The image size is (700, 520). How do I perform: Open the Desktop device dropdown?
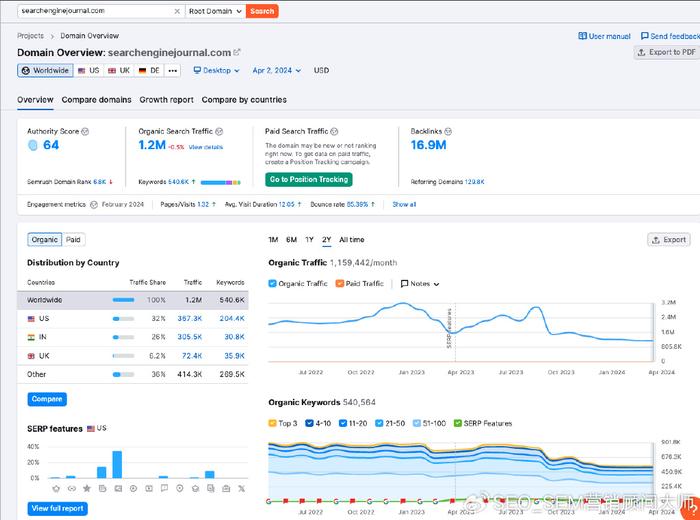click(x=217, y=71)
